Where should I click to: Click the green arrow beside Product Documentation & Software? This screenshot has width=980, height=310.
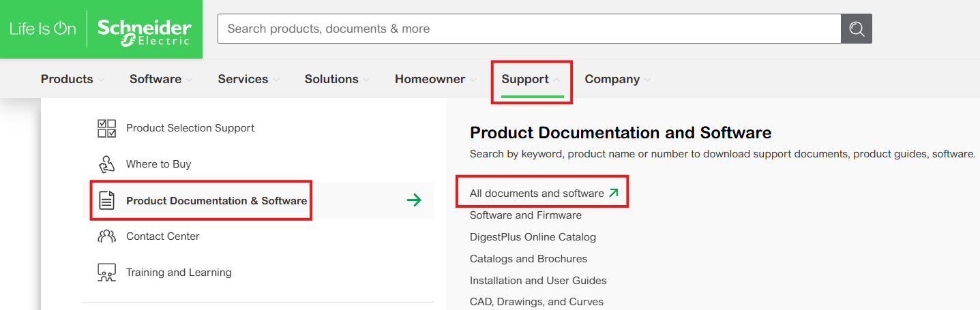[414, 200]
